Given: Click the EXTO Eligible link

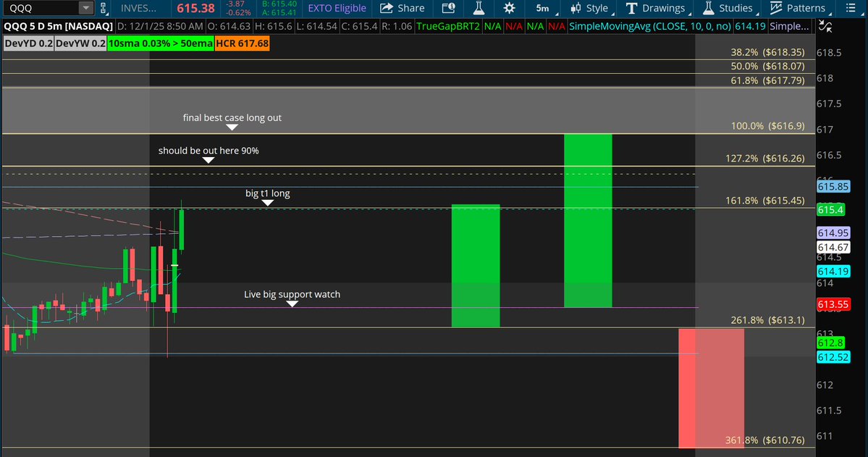Looking at the screenshot, I should point(337,9).
